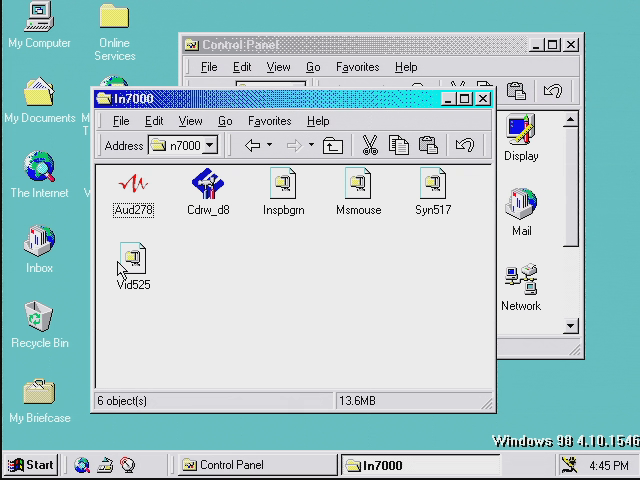
Task: Open Edit menu in In7000 window
Action: 154,121
